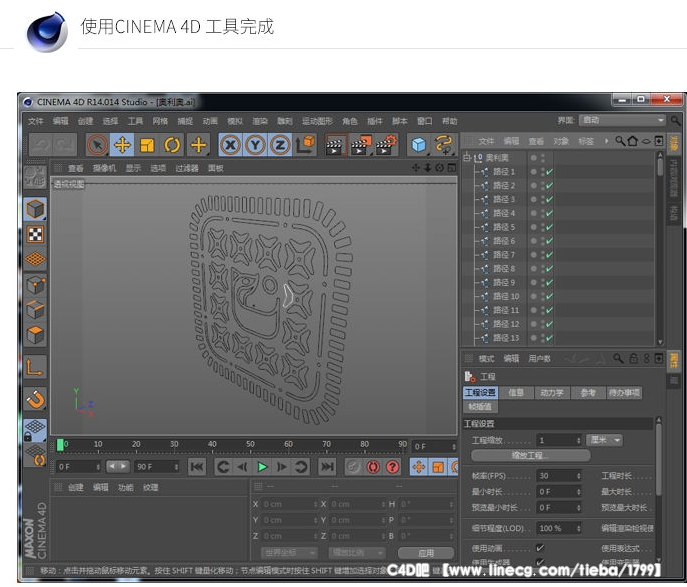
Task: Toggle the X axis lock
Action: point(230,145)
